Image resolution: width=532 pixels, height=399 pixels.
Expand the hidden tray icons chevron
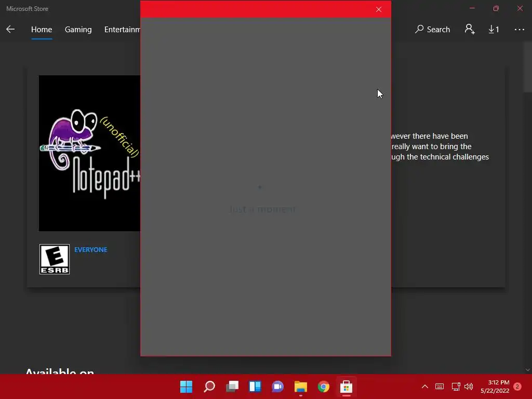[424, 387]
